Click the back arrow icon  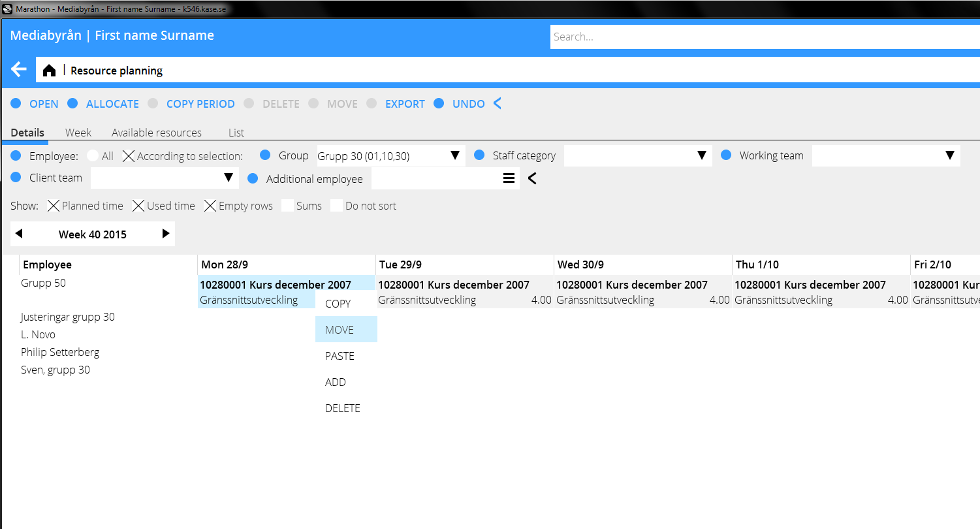point(19,70)
